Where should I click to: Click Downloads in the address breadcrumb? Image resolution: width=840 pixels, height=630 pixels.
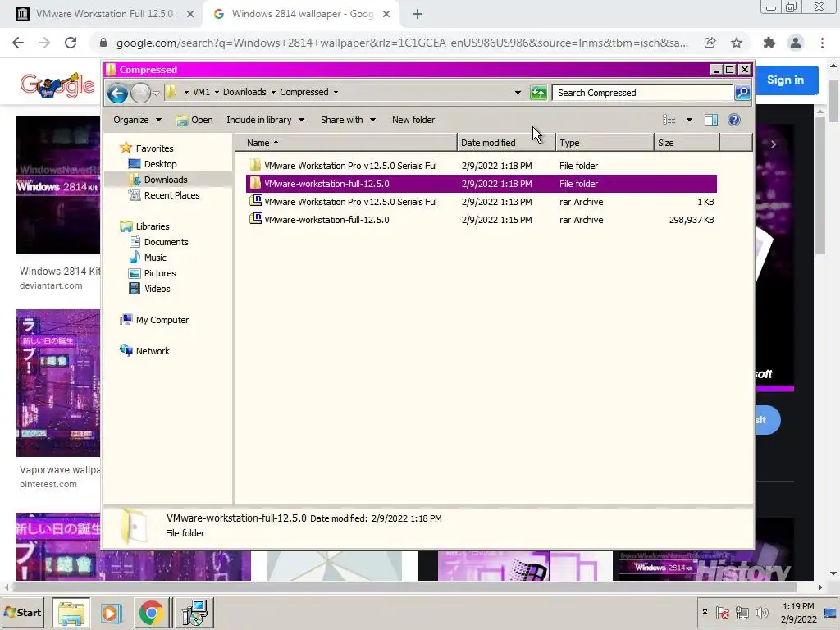[x=244, y=92]
